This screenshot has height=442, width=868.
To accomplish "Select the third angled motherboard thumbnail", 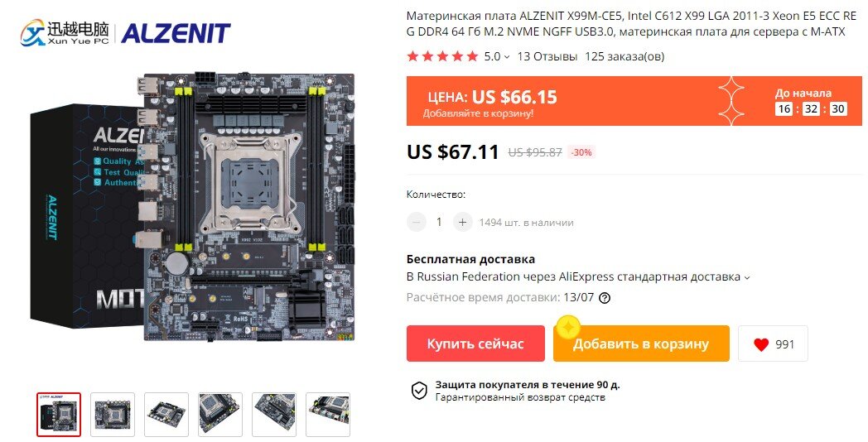I will 166,415.
